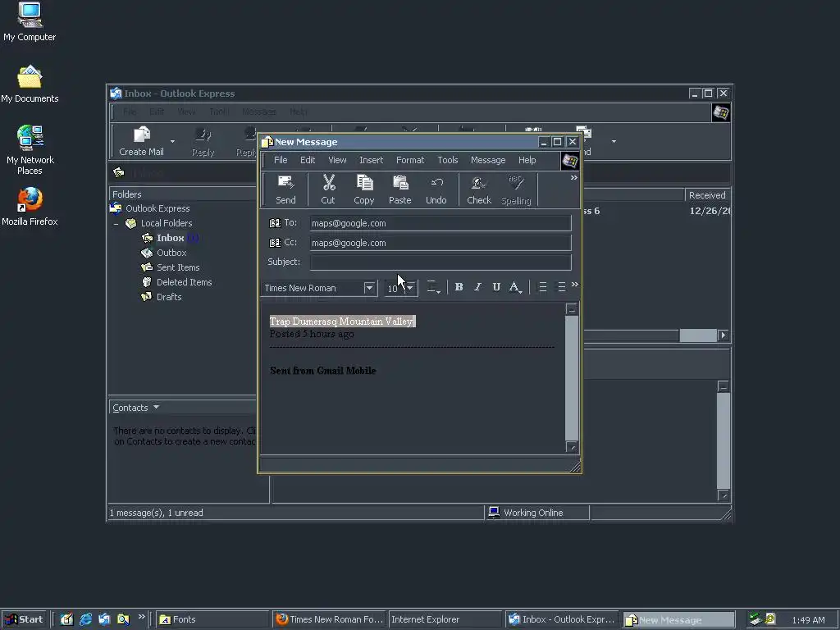Select Local Folders in tree
This screenshot has width=840, height=630.
coord(166,223)
